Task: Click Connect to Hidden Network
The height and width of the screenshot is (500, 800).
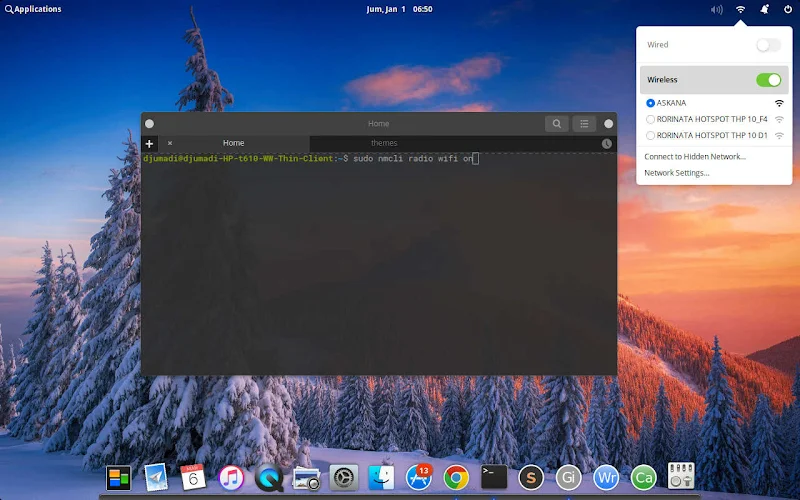Action: pos(695,157)
